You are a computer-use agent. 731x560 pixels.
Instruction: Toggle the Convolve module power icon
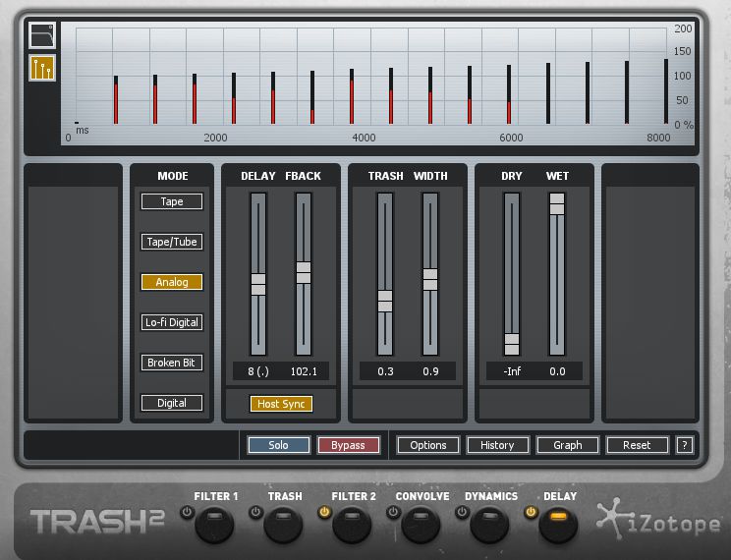[x=393, y=513]
